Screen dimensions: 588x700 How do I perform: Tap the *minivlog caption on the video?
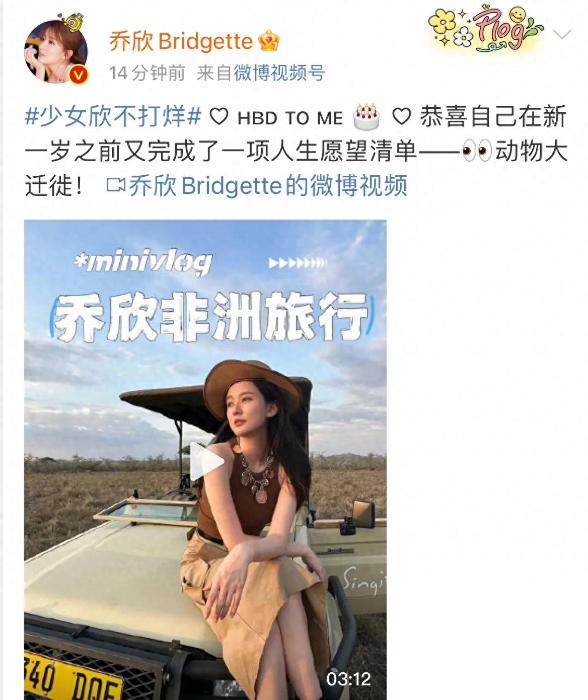(x=142, y=262)
